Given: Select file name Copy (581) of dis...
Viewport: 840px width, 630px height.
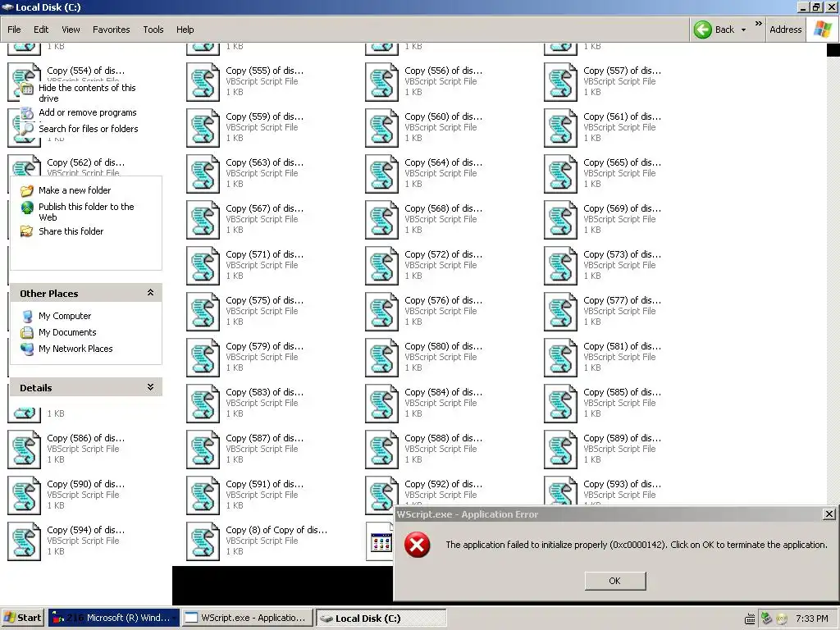Looking at the screenshot, I should pyautogui.click(x=622, y=346).
